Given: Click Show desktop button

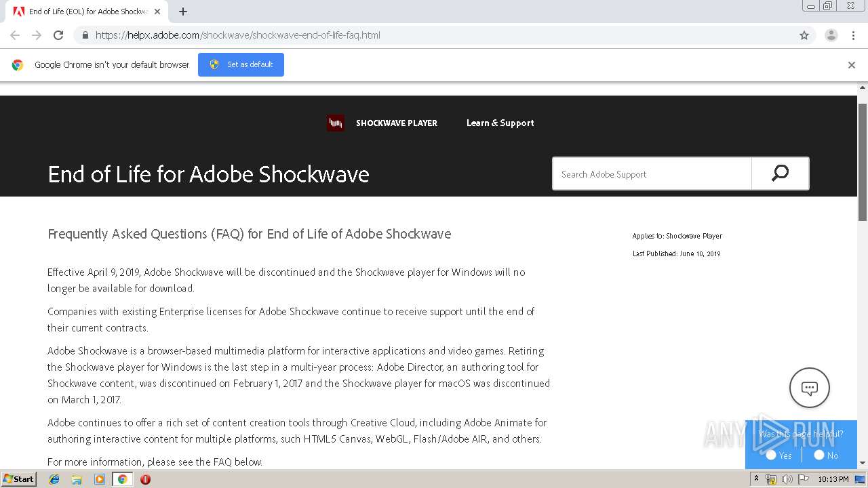Looking at the screenshot, I should click(860, 479).
